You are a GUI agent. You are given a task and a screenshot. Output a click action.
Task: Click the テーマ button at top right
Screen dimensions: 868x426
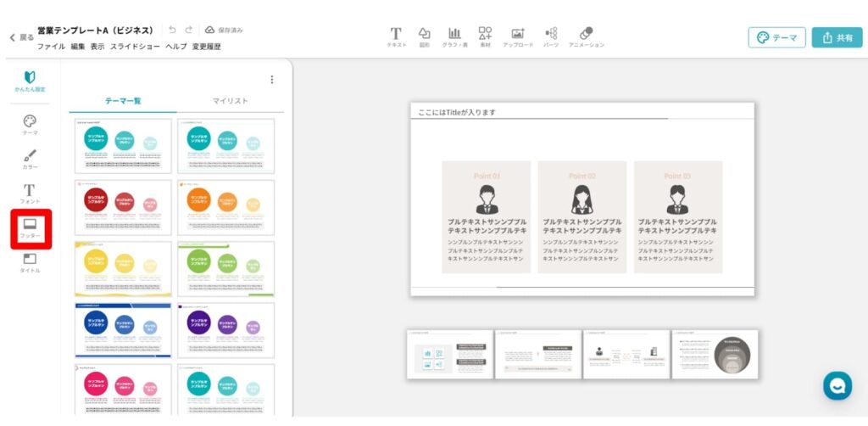pos(776,37)
